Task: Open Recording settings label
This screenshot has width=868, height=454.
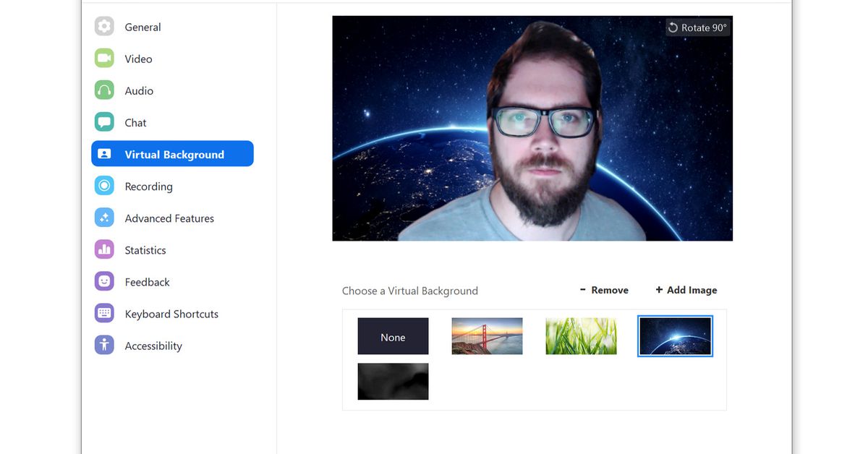Action: click(x=148, y=186)
